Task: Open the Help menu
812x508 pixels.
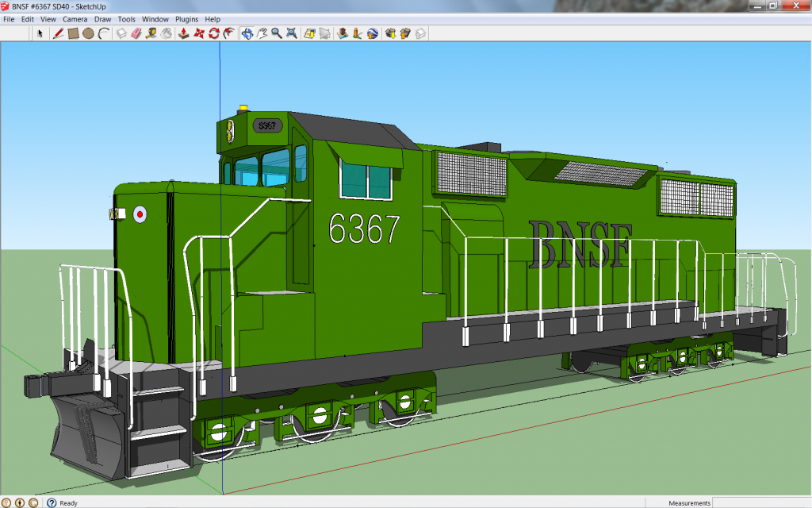Action: 213,19
